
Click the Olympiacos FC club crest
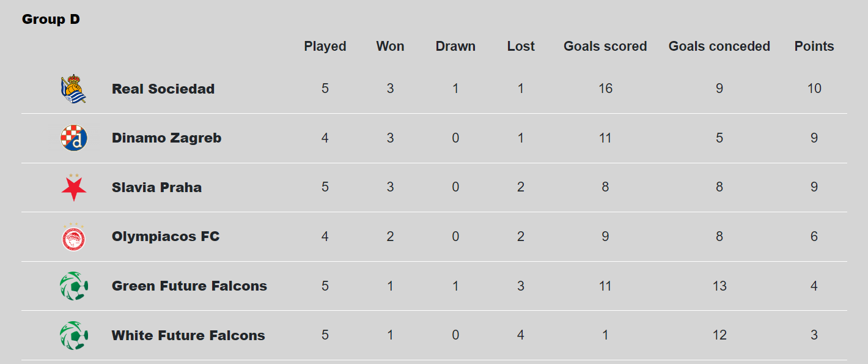click(x=74, y=237)
